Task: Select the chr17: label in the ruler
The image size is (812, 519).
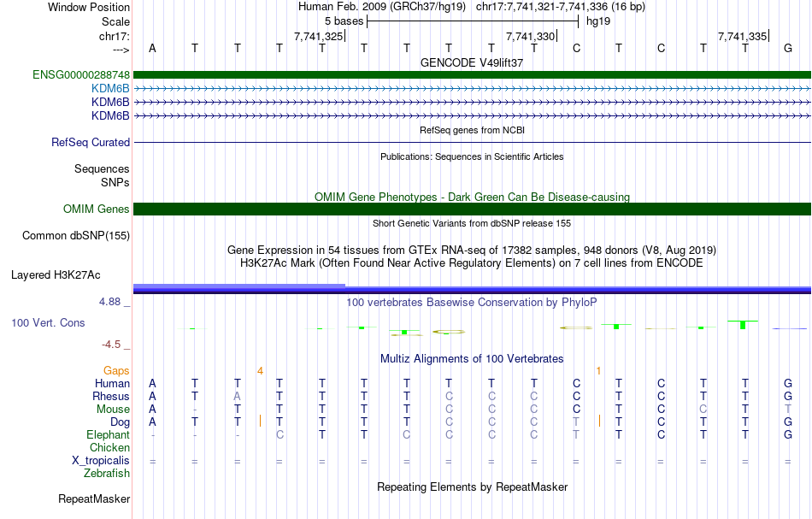Action: click(x=114, y=36)
